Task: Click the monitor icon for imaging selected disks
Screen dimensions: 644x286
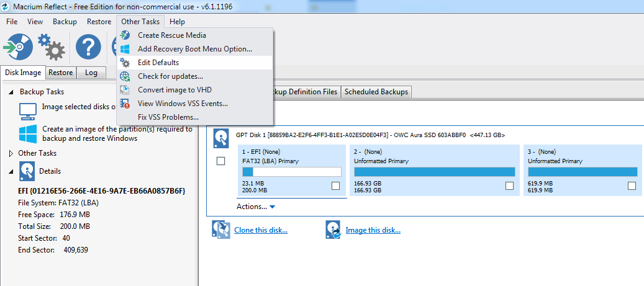Action: [28, 111]
